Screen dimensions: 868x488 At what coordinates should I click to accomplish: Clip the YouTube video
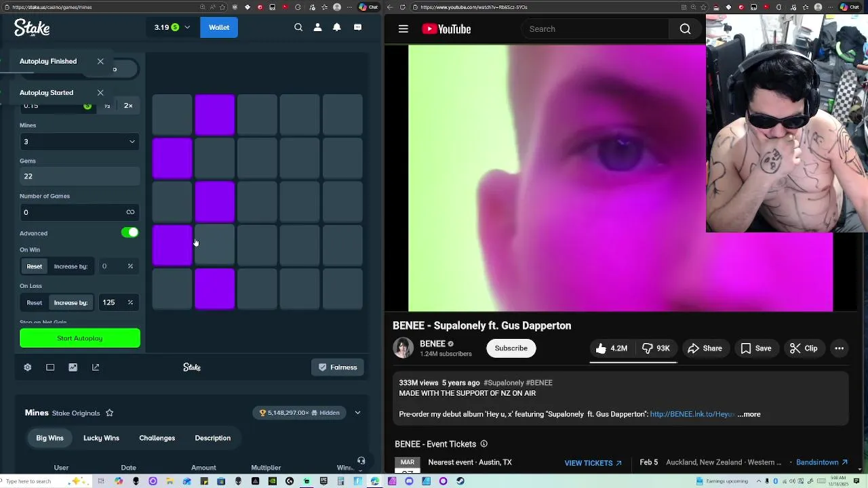(x=804, y=348)
